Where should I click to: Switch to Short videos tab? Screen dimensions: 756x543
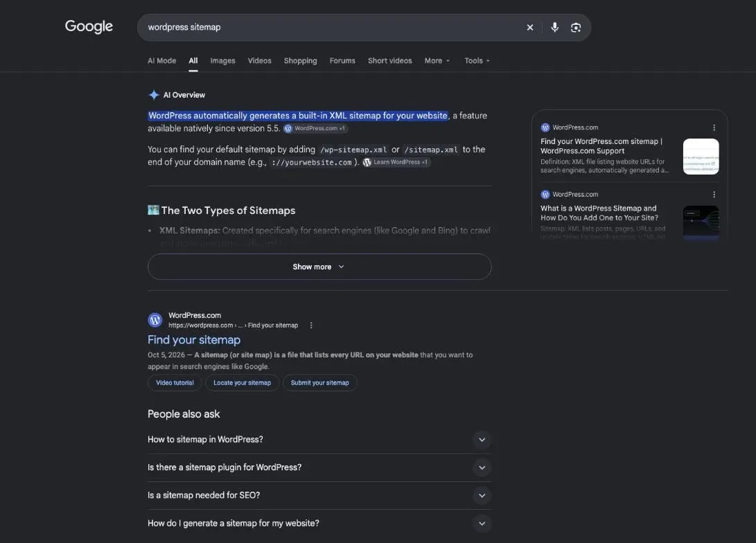tap(390, 61)
